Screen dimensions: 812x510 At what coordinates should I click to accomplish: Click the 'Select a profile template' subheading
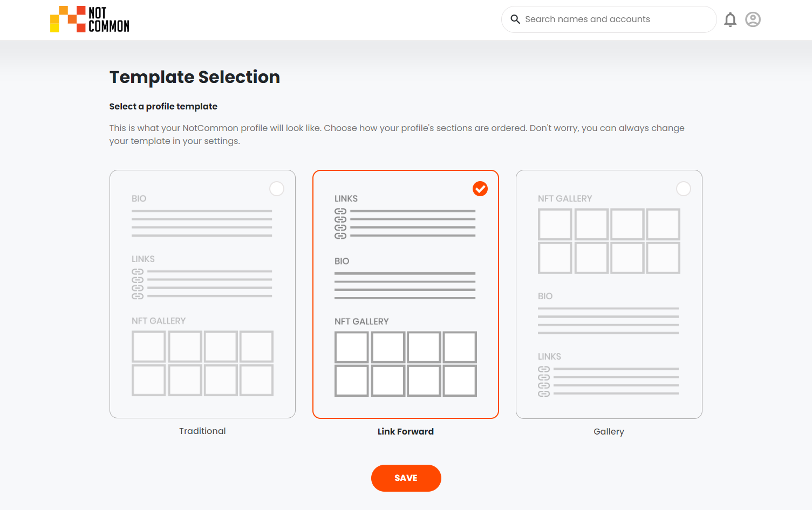tap(163, 107)
